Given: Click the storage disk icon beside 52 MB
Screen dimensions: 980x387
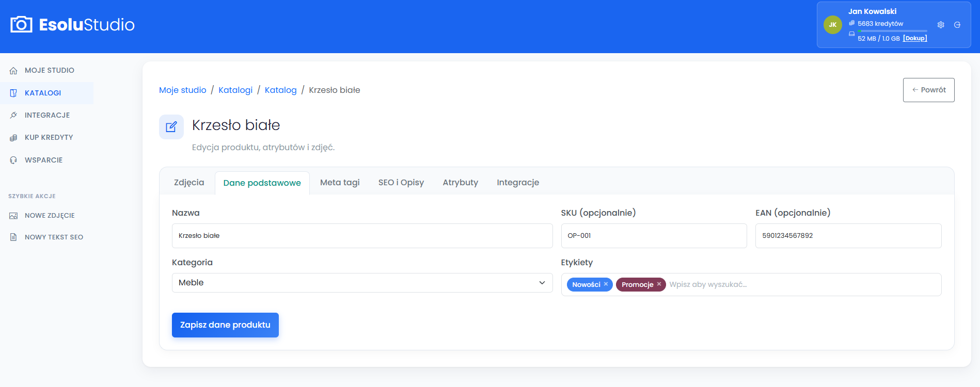Looking at the screenshot, I should click(x=852, y=34).
